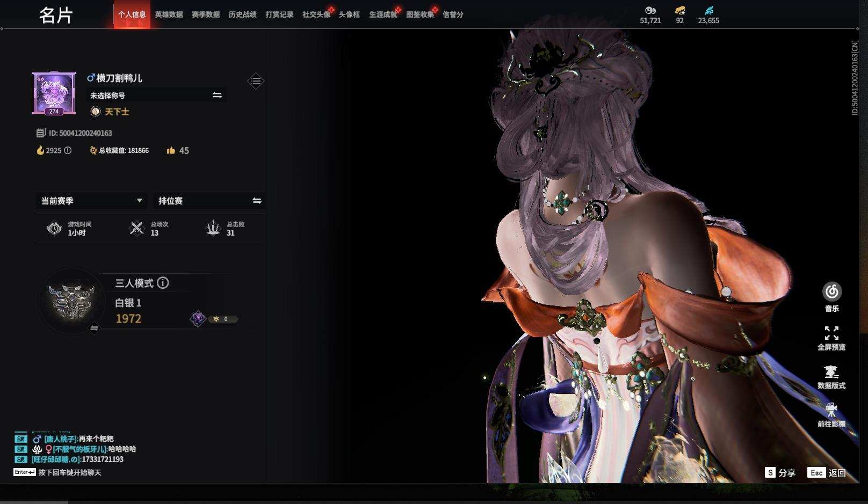Click the 三人模式 mode label
The image size is (868, 504).
click(x=134, y=283)
